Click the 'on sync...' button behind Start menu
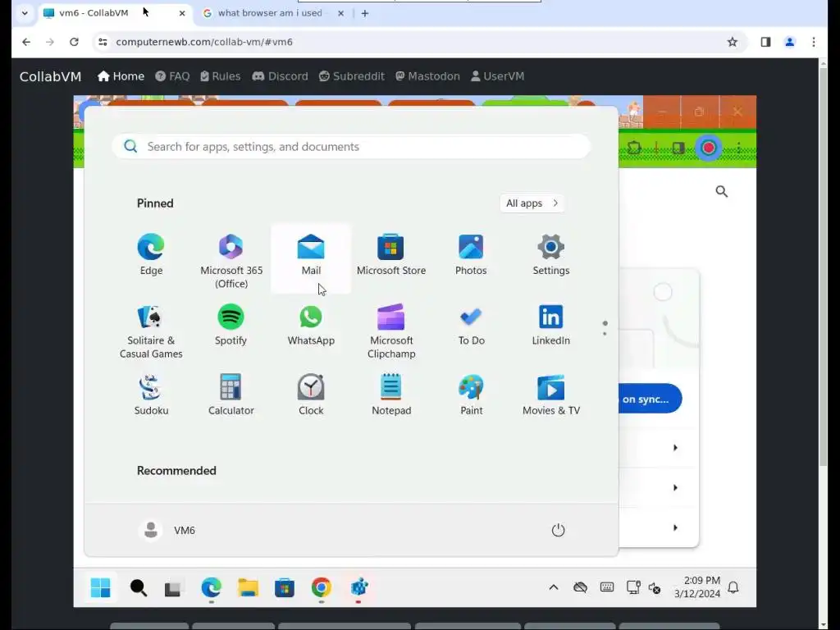Image resolution: width=840 pixels, height=630 pixels. [650, 399]
